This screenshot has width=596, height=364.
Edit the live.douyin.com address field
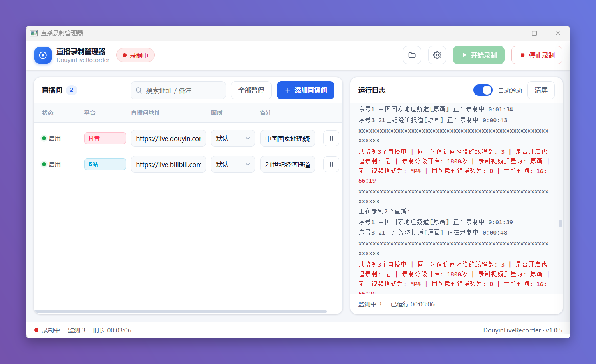tap(169, 138)
